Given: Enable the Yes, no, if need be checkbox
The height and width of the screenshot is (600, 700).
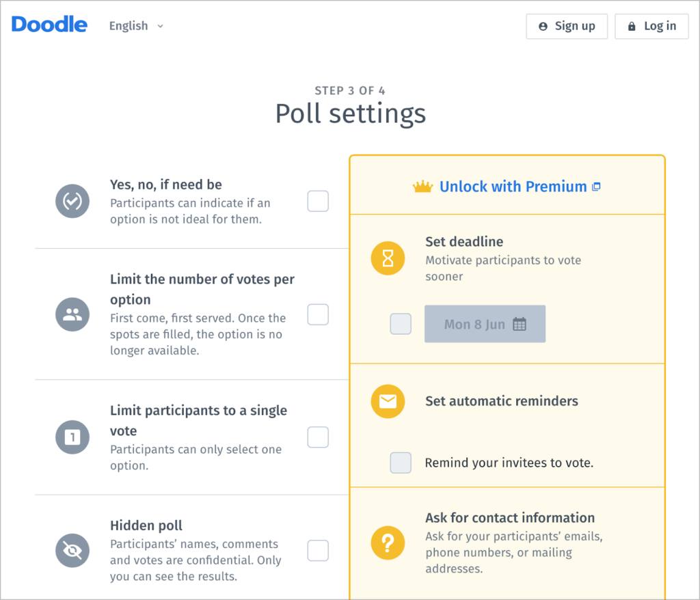Looking at the screenshot, I should click(x=318, y=202).
